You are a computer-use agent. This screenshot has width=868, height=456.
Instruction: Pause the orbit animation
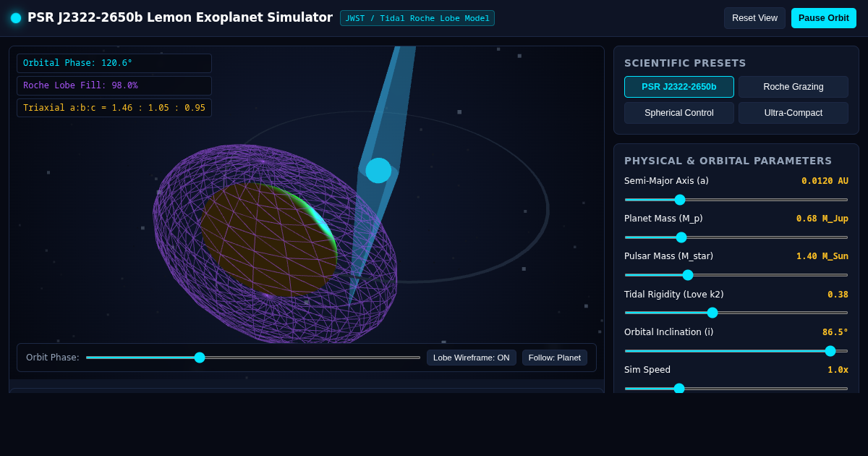824,18
